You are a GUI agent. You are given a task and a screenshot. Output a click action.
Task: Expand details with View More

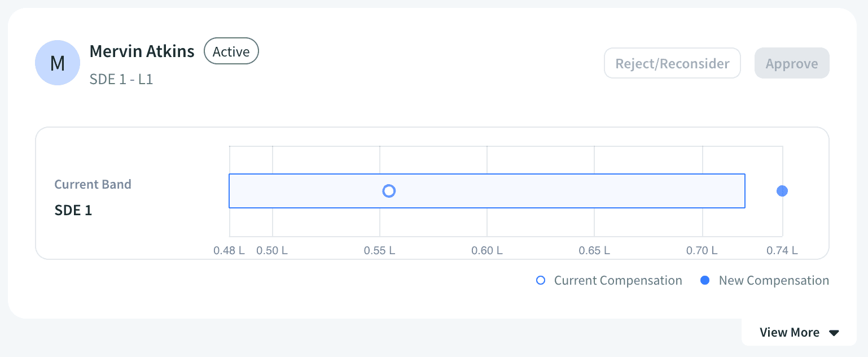[x=799, y=332]
